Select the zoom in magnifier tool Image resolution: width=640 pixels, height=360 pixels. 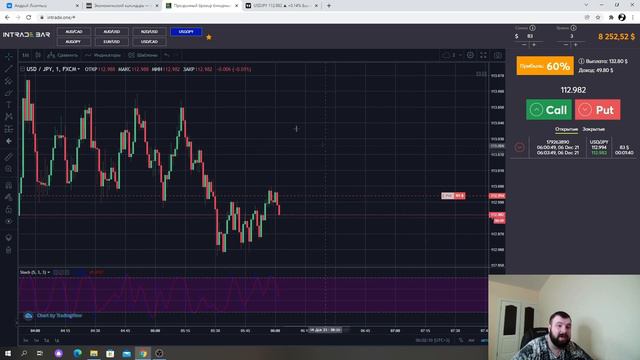(9, 169)
